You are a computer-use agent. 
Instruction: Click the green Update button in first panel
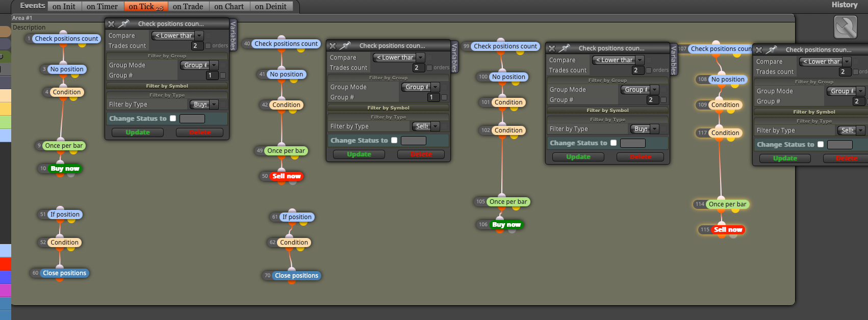point(138,132)
